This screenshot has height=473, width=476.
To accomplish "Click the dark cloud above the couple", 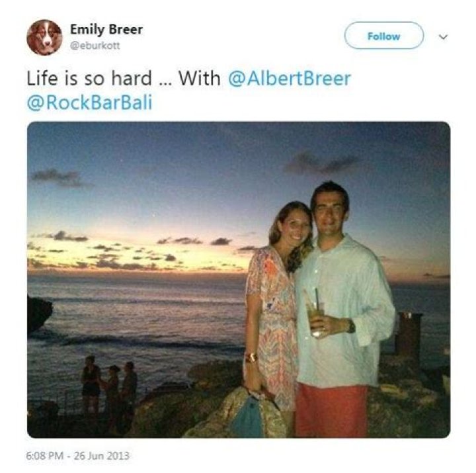I will 322,163.
